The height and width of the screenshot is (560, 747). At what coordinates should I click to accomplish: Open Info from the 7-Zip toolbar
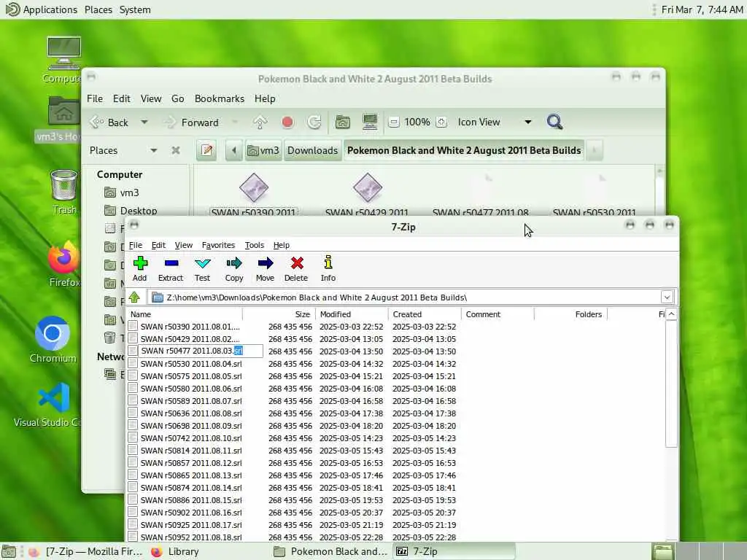328,268
